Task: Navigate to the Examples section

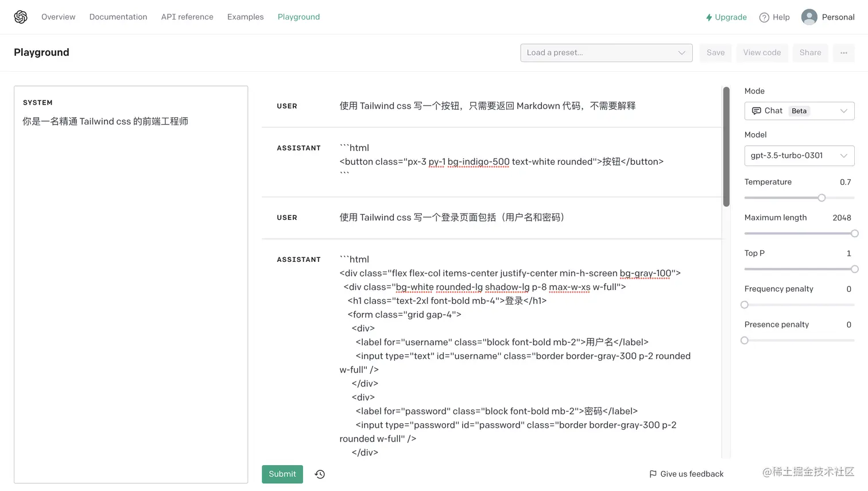Action: [x=245, y=17]
